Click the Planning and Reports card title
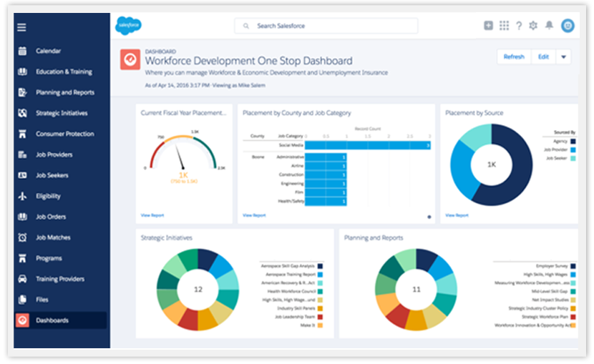 tap(373, 237)
